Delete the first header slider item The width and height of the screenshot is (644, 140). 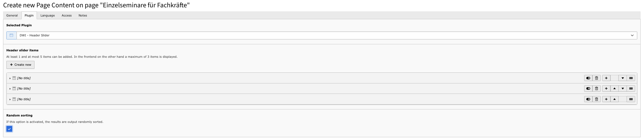(596, 78)
